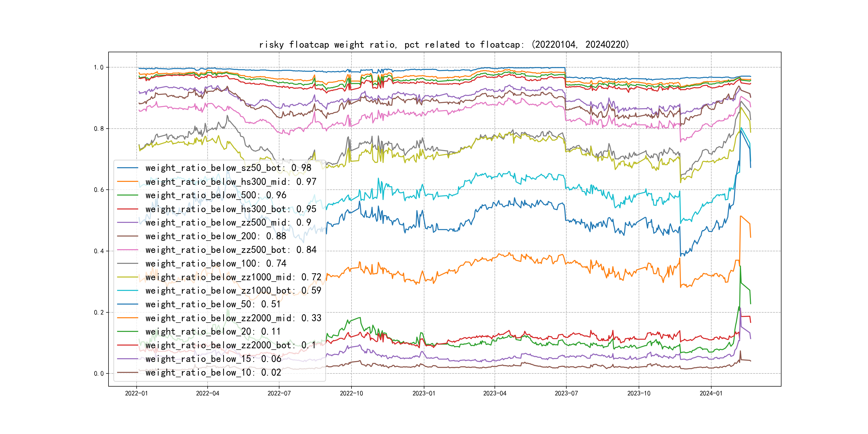Image resolution: width=868 pixels, height=434 pixels.
Task: Select legend entry weight_ratio_below_zz2000_mid: 0.33
Action: [x=233, y=318]
